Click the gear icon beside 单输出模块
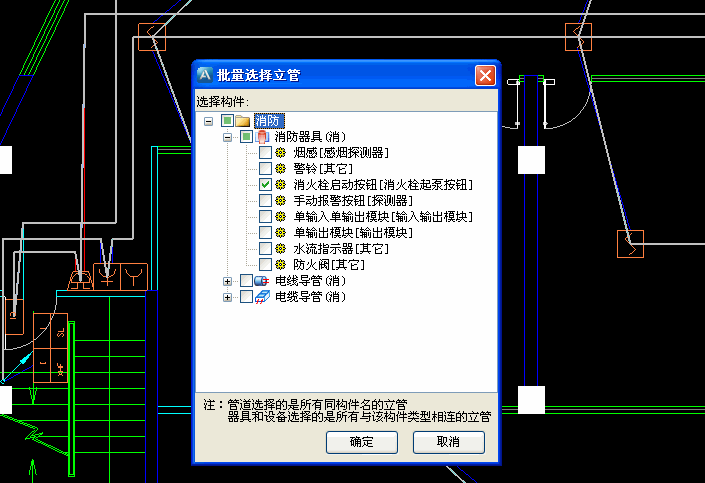The height and width of the screenshot is (483, 705). 281,233
